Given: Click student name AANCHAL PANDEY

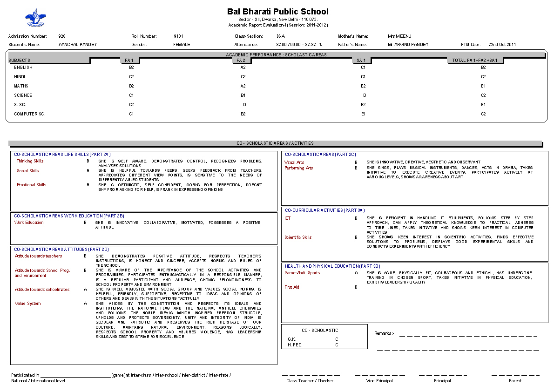Looking at the screenshot, I should (78, 45).
